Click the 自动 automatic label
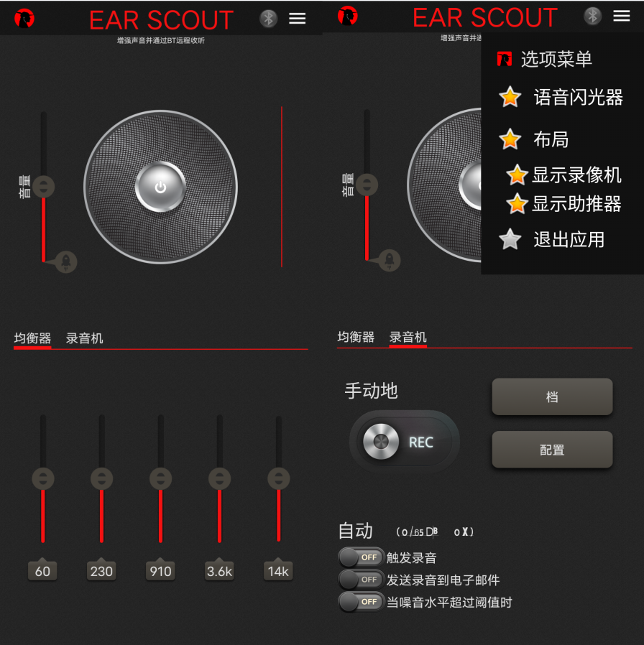 pyautogui.click(x=356, y=531)
